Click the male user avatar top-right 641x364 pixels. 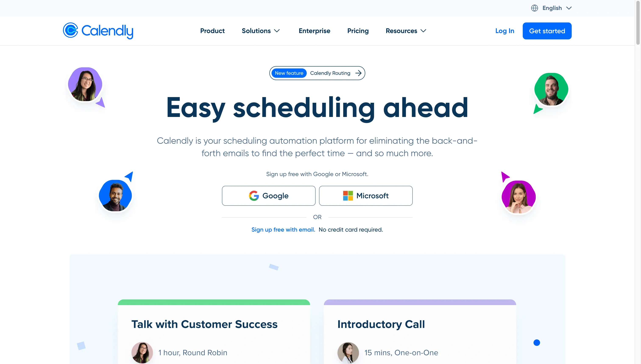[551, 90]
